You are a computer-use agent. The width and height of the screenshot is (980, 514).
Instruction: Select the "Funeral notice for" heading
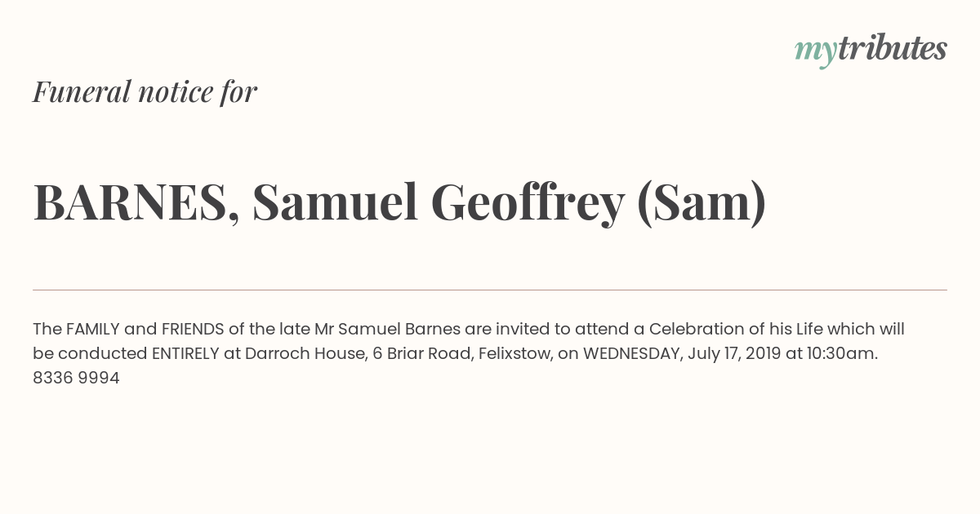145,92
